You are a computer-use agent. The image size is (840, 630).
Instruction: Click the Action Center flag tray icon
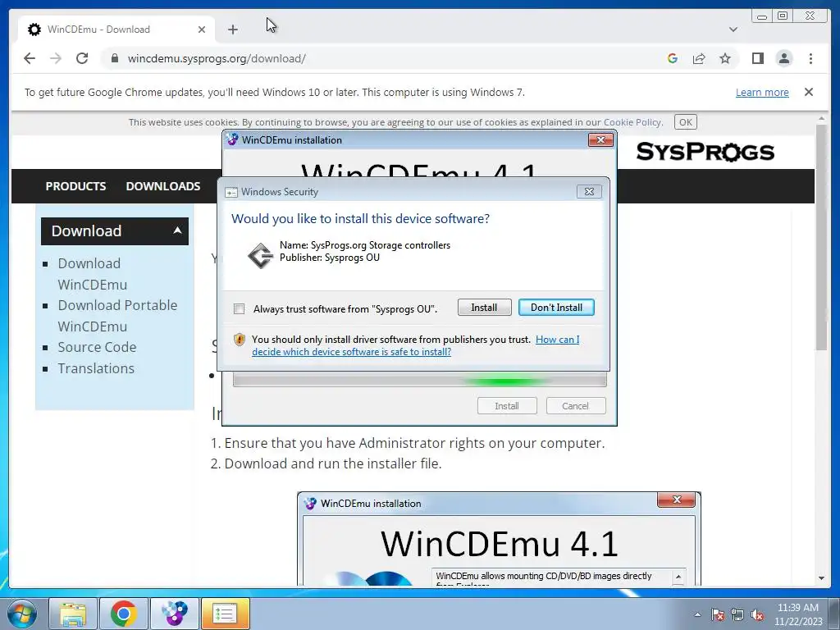[718, 614]
